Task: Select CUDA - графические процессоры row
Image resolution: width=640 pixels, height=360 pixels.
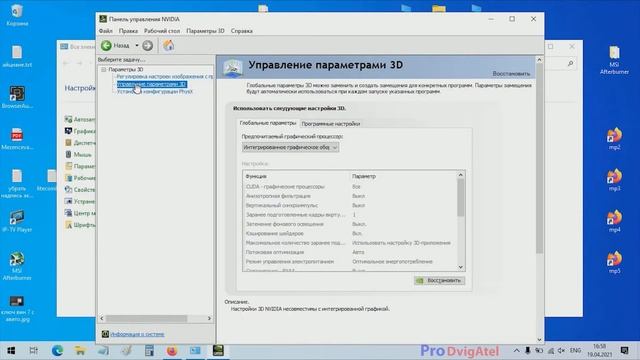Action: 350,187
